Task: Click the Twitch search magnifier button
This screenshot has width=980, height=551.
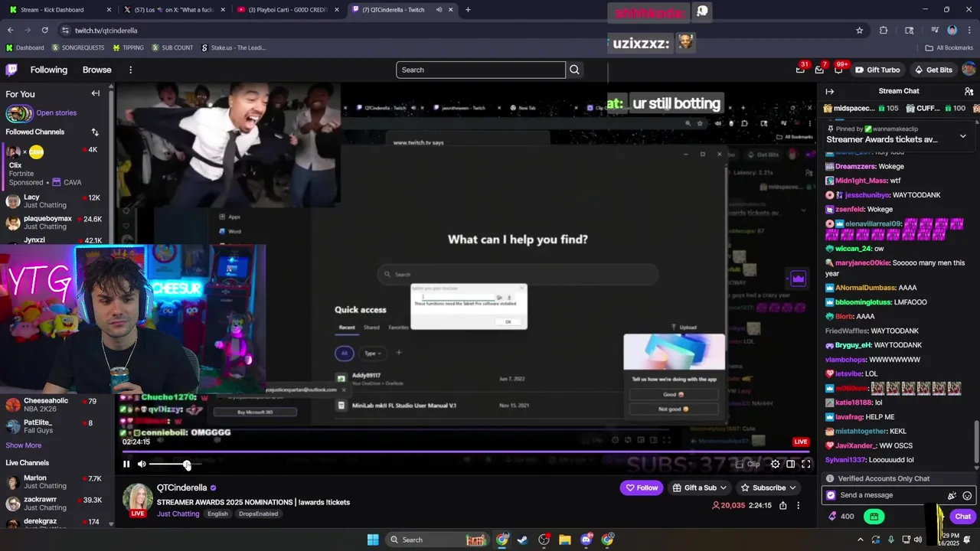Action: pos(574,70)
